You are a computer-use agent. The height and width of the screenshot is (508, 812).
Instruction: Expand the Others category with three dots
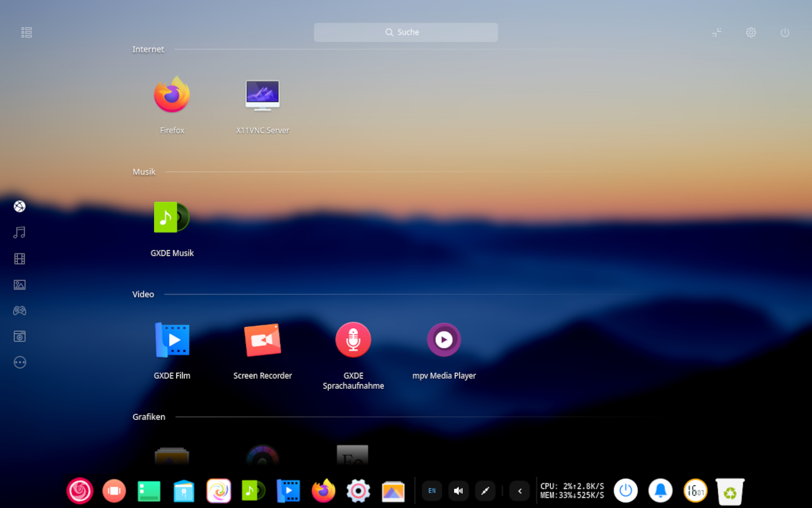(20, 362)
